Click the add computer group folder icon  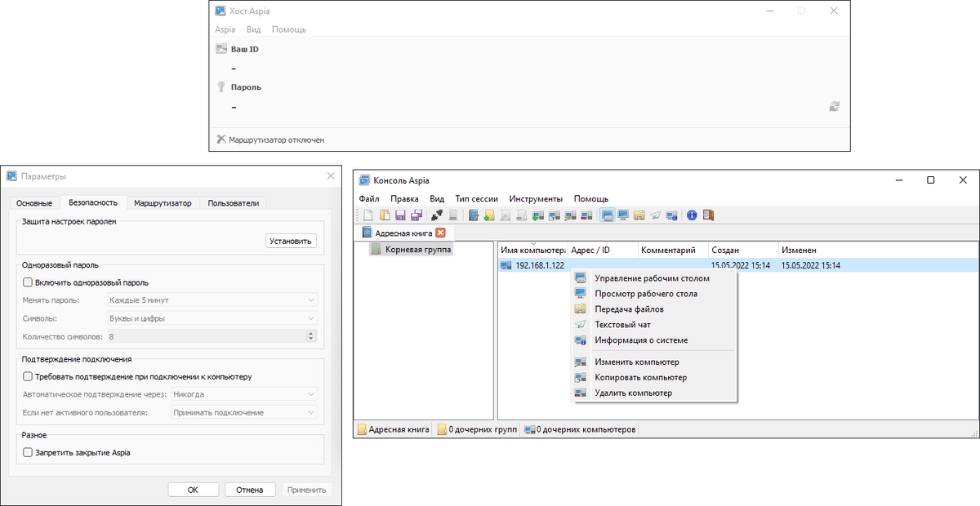click(490, 215)
